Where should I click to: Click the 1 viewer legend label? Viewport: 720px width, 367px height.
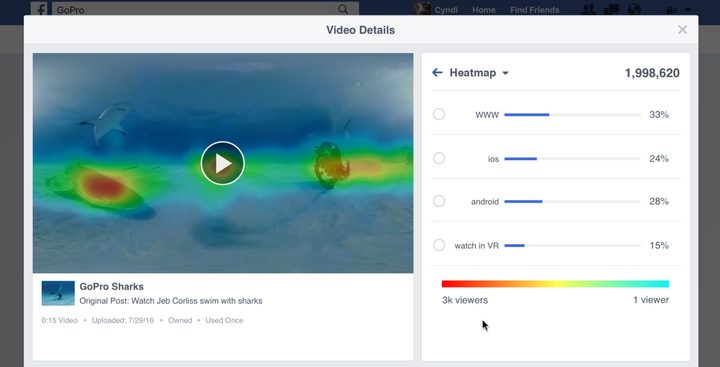pyautogui.click(x=651, y=300)
